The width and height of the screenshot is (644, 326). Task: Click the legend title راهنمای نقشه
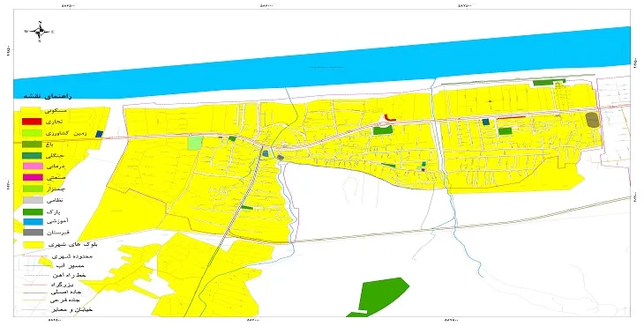48,96
